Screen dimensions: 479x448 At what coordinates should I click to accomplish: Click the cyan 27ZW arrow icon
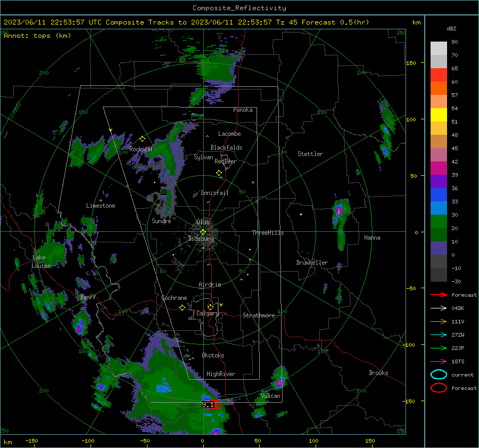pos(439,335)
